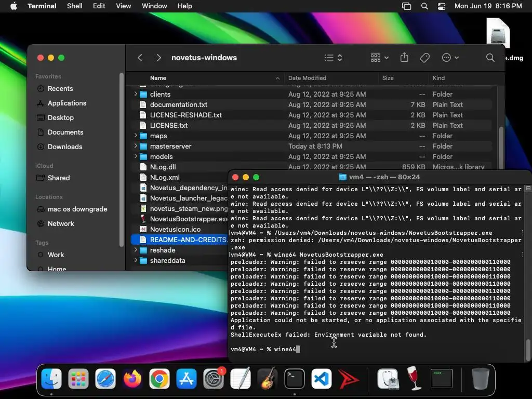Screen dimensions: 532x399
Task: Expand the shareddata folder
Action: pos(136,260)
